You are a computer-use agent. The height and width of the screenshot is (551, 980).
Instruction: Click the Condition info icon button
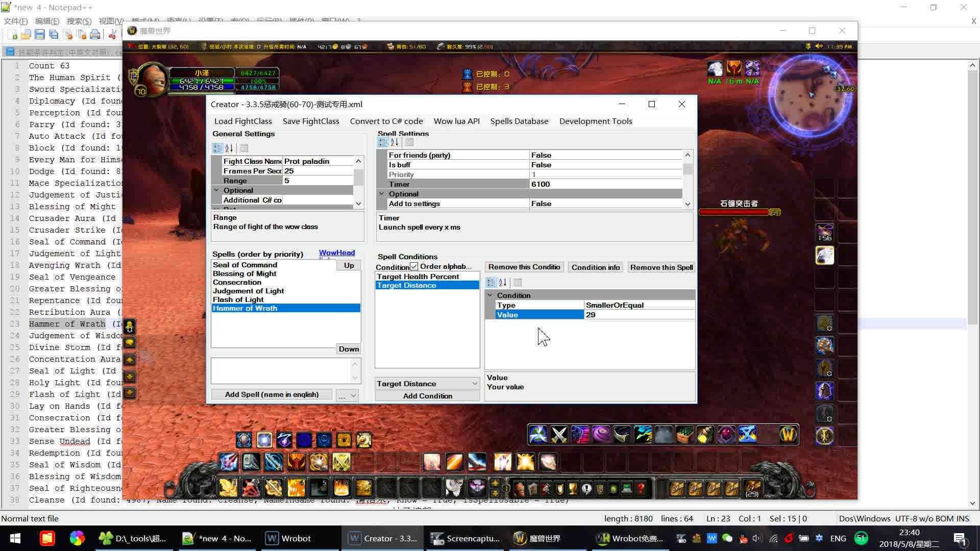(595, 267)
